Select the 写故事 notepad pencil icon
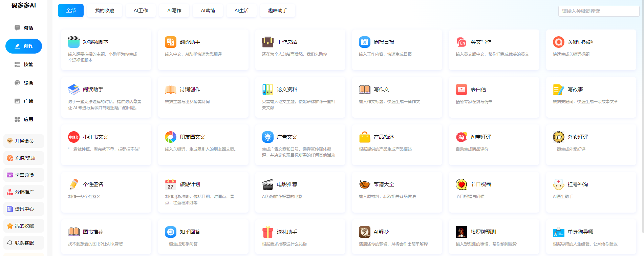644x256 pixels. click(x=559, y=90)
